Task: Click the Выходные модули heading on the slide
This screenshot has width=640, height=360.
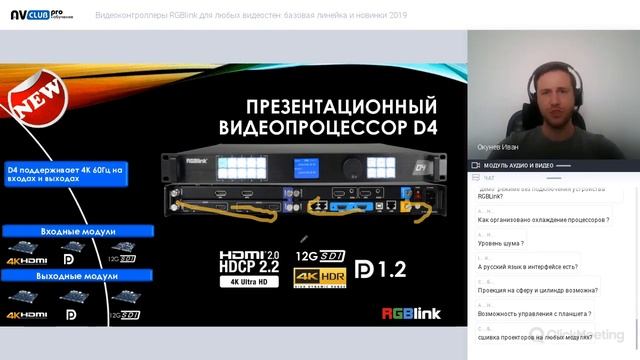Action: [x=77, y=276]
